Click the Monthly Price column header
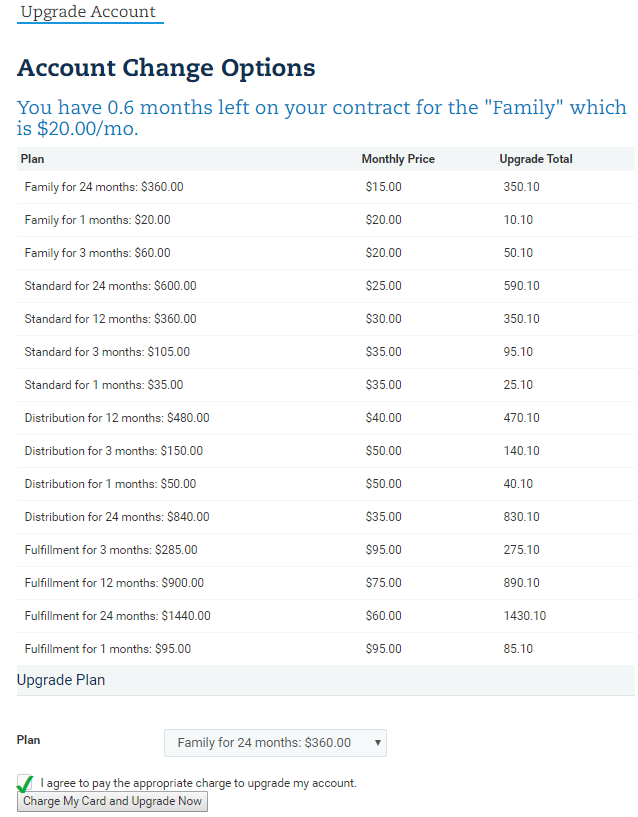Image resolution: width=638 pixels, height=817 pixels. (398, 159)
